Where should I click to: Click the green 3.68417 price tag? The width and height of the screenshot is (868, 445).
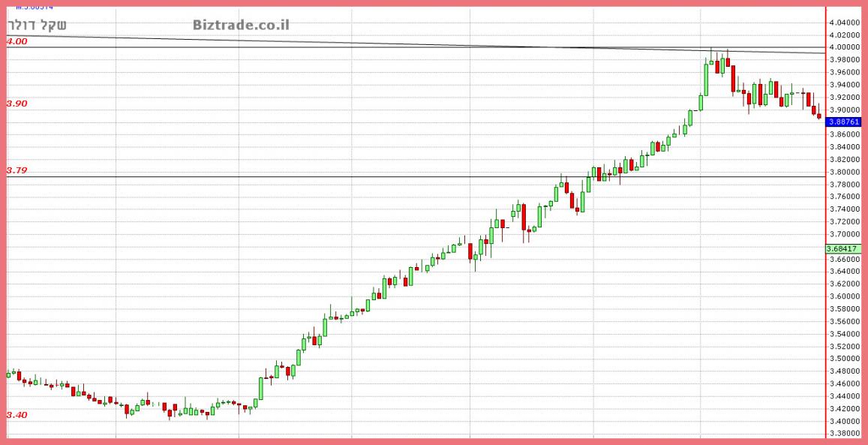pos(842,248)
